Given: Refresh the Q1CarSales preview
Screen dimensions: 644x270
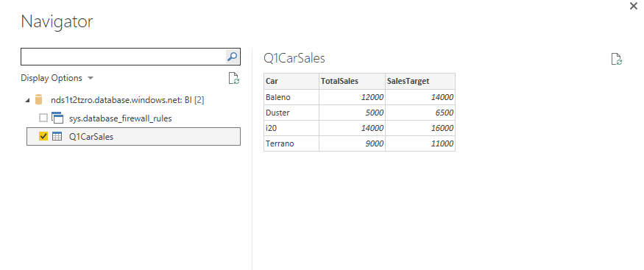Looking at the screenshot, I should [x=617, y=59].
